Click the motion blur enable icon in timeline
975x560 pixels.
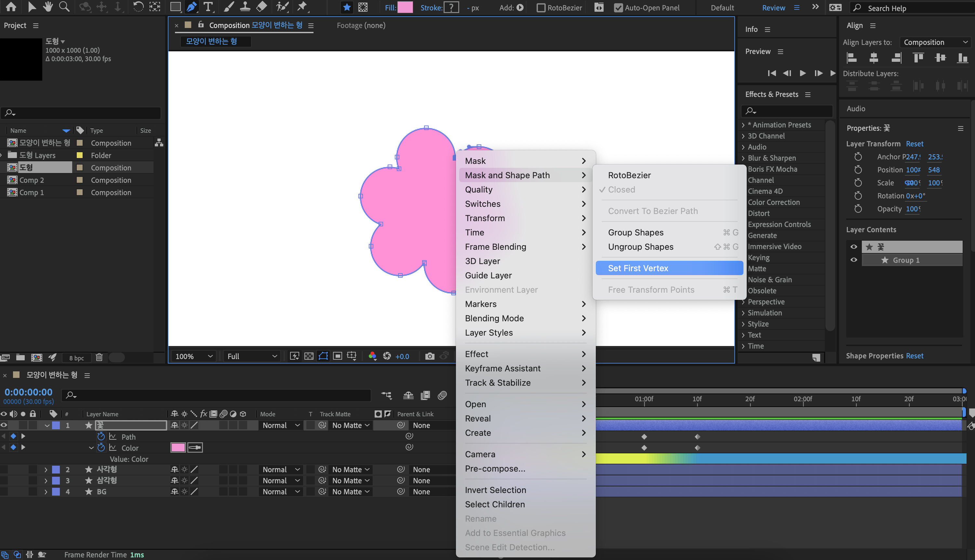point(442,395)
